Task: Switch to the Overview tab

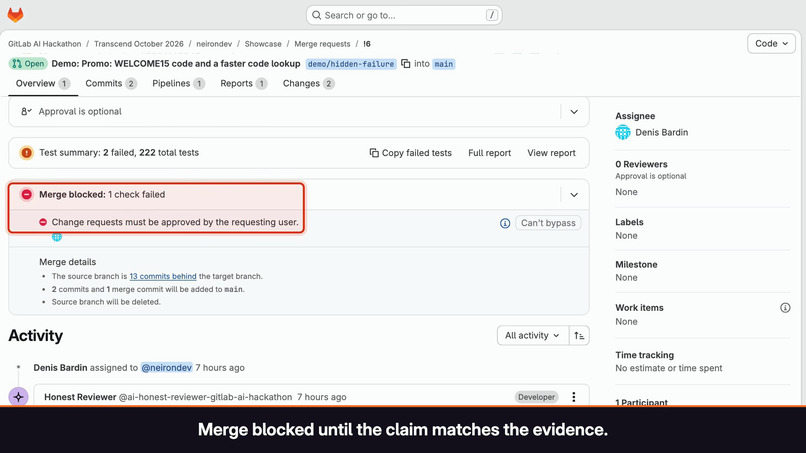Action: (43, 83)
